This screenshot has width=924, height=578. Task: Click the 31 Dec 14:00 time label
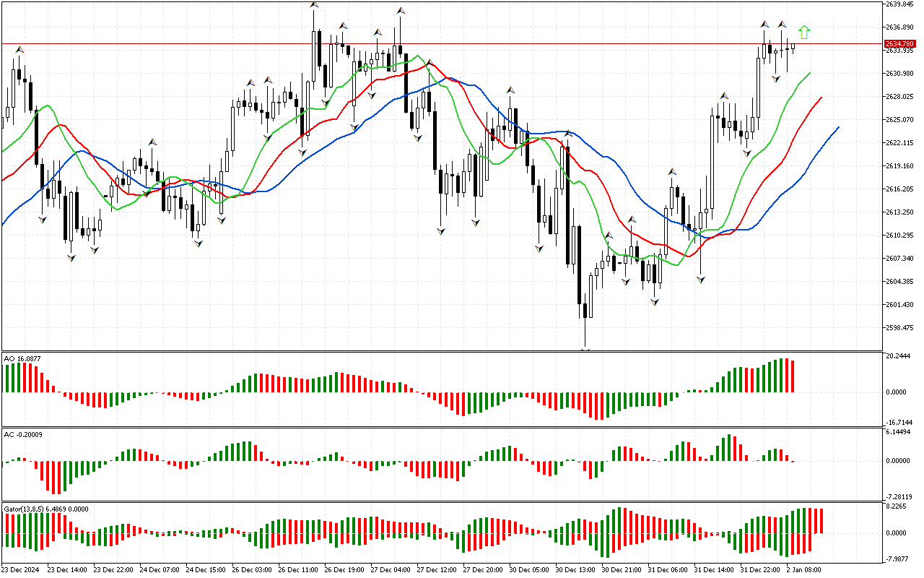point(715,570)
